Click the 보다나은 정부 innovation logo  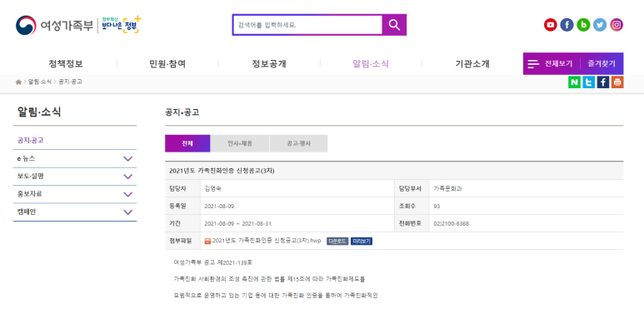click(x=121, y=25)
